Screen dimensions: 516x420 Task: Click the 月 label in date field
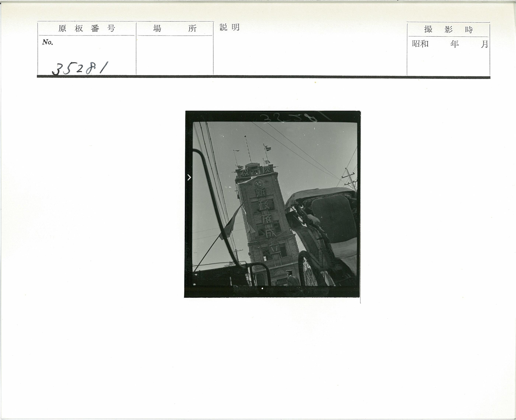(484, 44)
